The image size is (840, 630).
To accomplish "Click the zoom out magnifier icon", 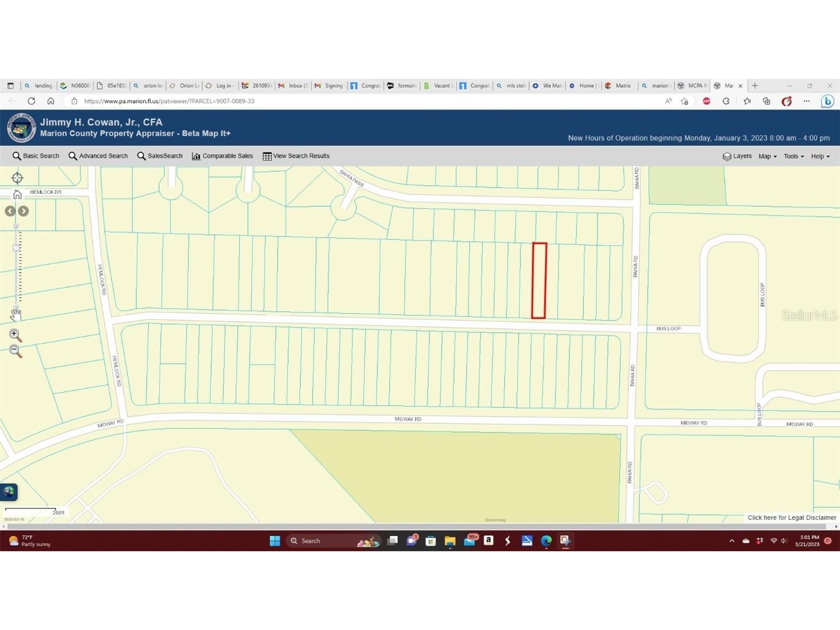I will 15,351.
